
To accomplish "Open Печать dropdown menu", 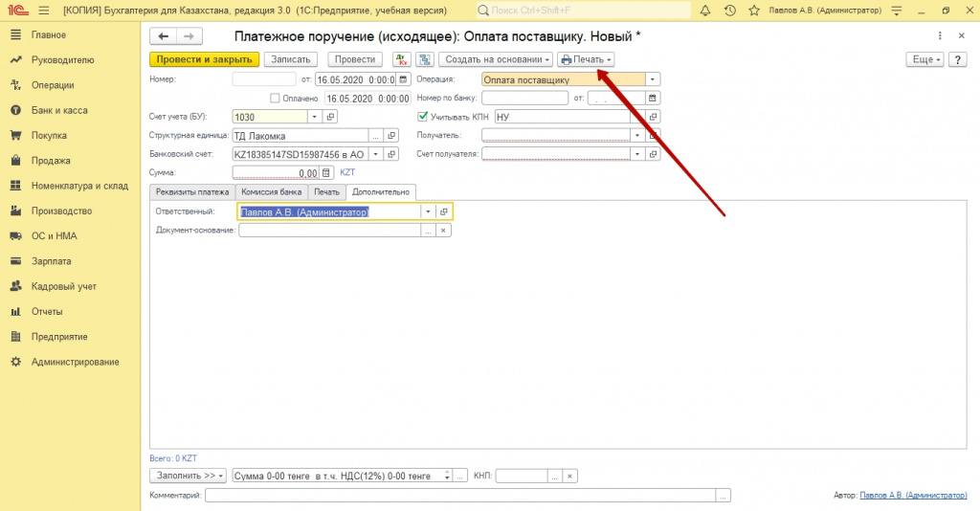I will click(x=587, y=59).
